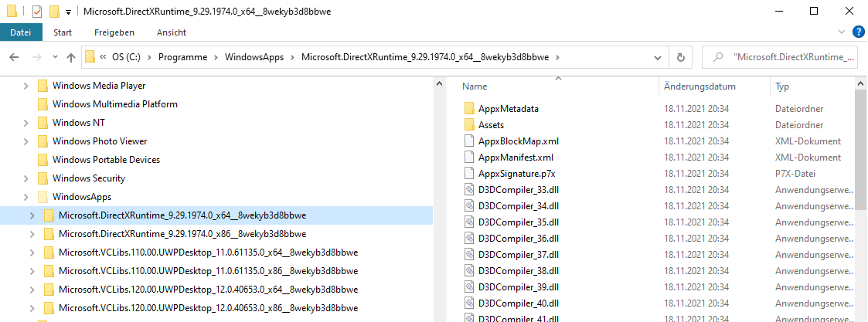Switch to the Start ribbon tab

pyautogui.click(x=63, y=32)
